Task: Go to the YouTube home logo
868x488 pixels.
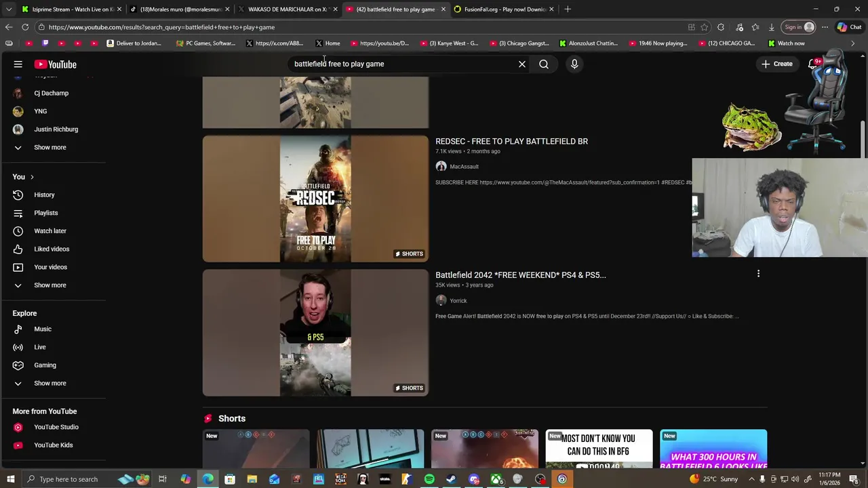Action: tap(56, 64)
